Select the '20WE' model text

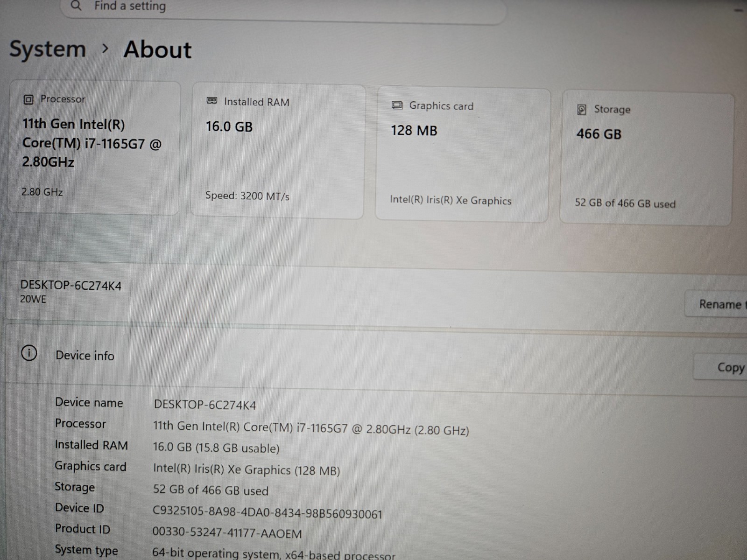tap(33, 299)
